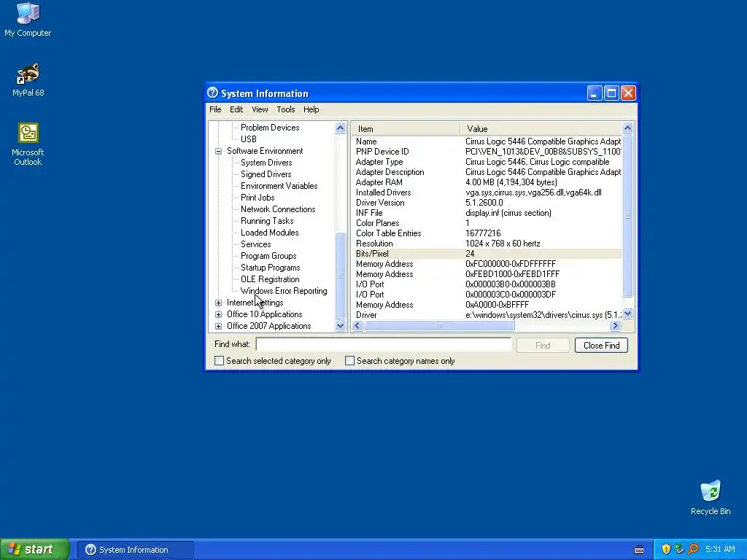Select the PNP Device ID row

coord(487,152)
